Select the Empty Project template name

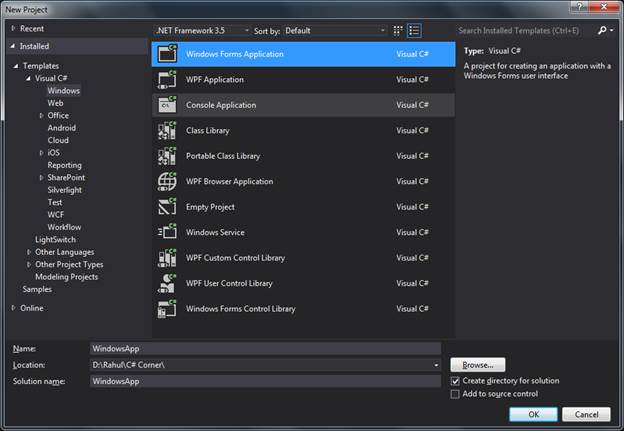[210, 207]
